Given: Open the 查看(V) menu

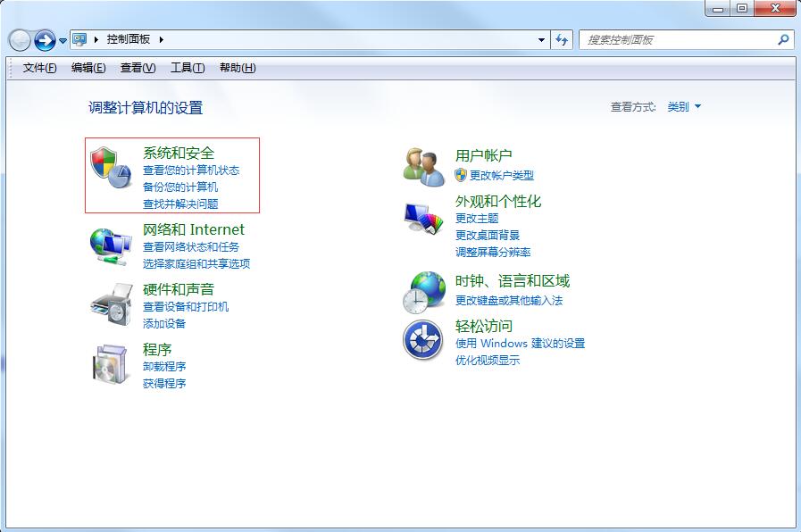Looking at the screenshot, I should (138, 68).
